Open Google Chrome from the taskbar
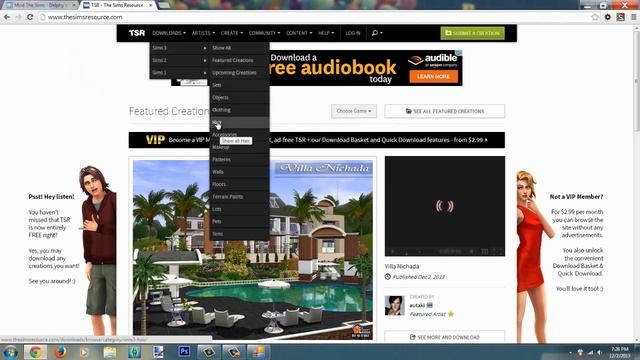 [35, 352]
